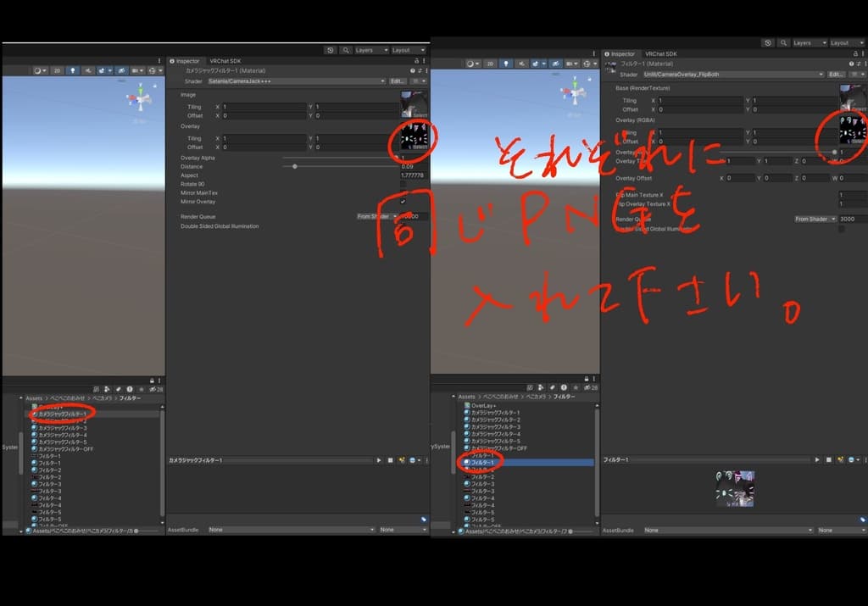Toggle scene lighting icon in Scene toolbar
868x606 pixels.
click(x=73, y=70)
